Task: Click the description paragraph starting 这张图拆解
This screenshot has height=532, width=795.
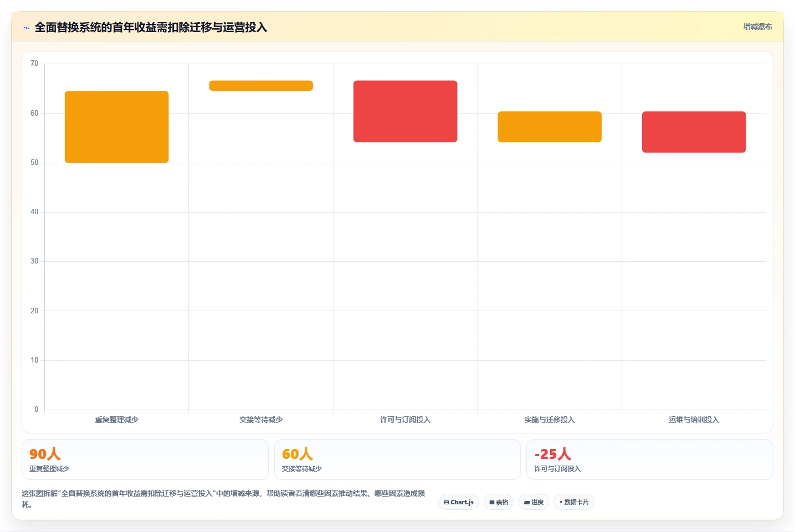Action: click(x=224, y=499)
